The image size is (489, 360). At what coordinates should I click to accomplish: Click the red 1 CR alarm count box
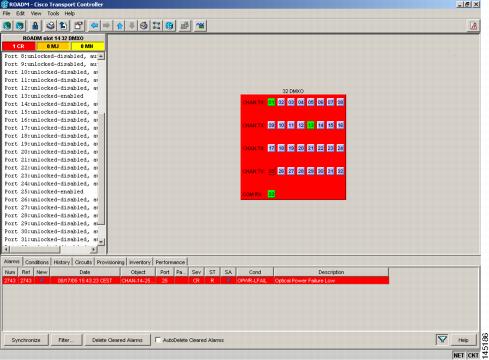tap(18, 46)
